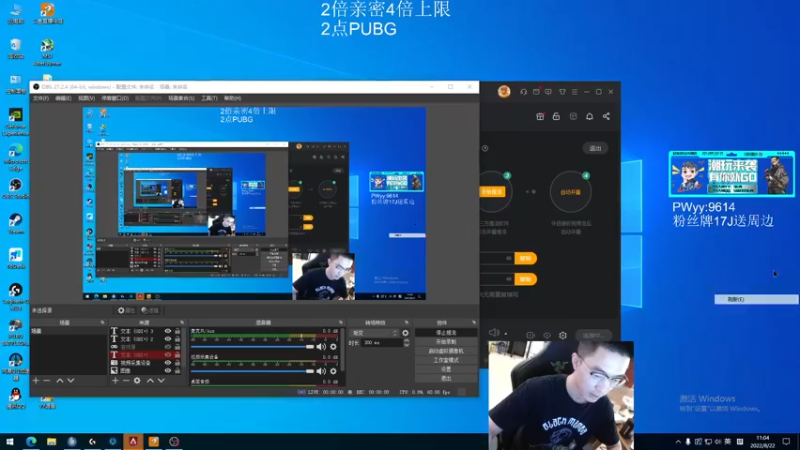Move source up with sources chevron-up

150,381
